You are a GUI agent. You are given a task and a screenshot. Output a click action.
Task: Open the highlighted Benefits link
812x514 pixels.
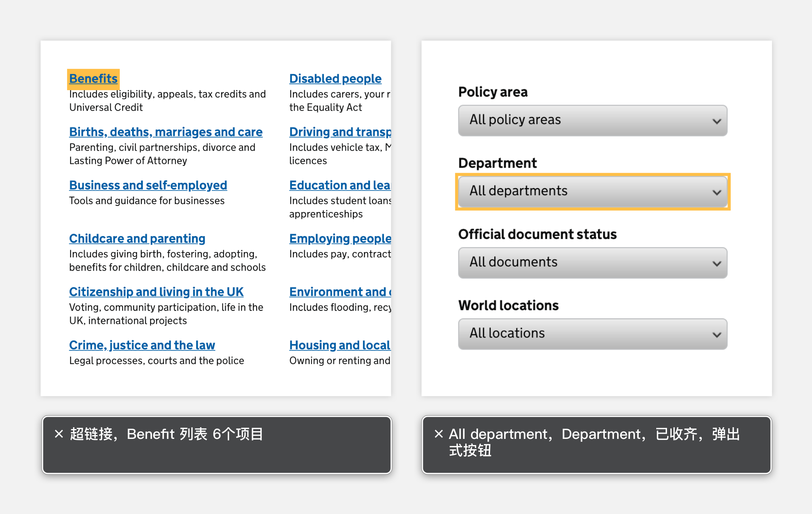(93, 78)
